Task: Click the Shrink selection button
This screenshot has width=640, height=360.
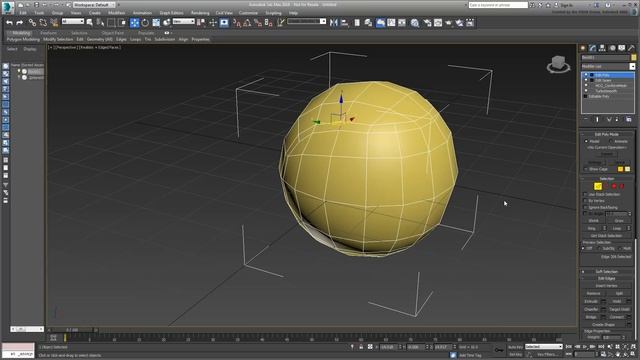Action: [593, 220]
